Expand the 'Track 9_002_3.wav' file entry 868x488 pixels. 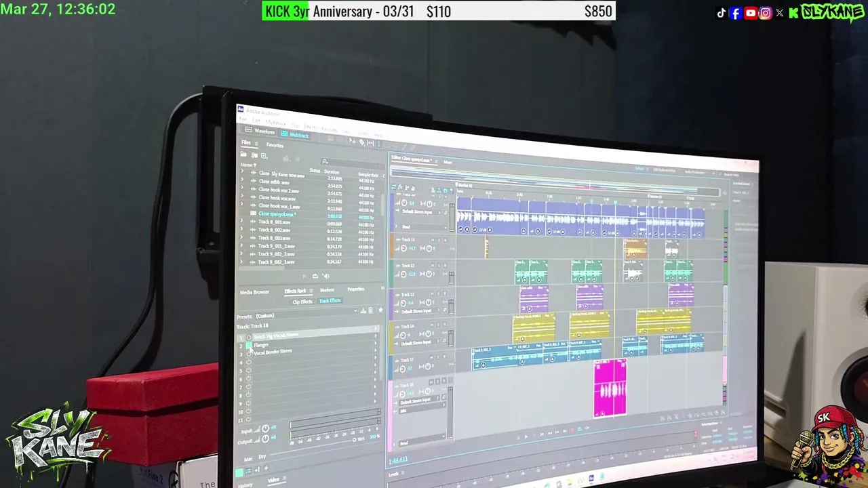242,262
